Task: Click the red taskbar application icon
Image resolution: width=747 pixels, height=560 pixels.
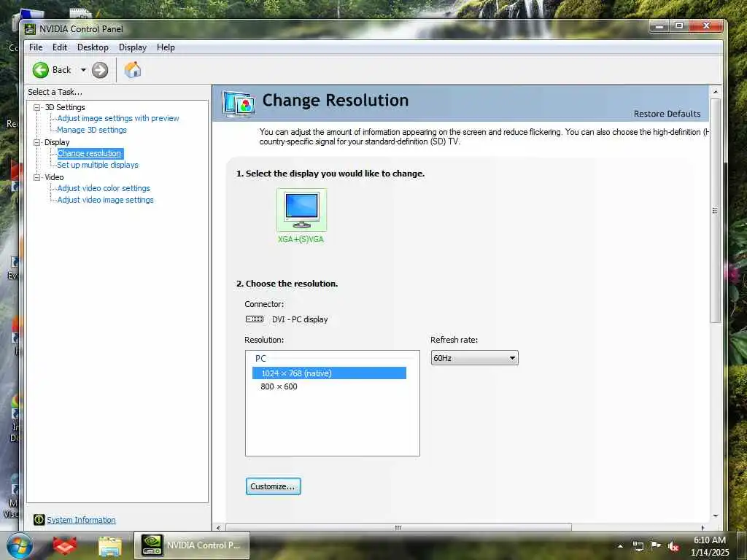Action: (x=65, y=546)
